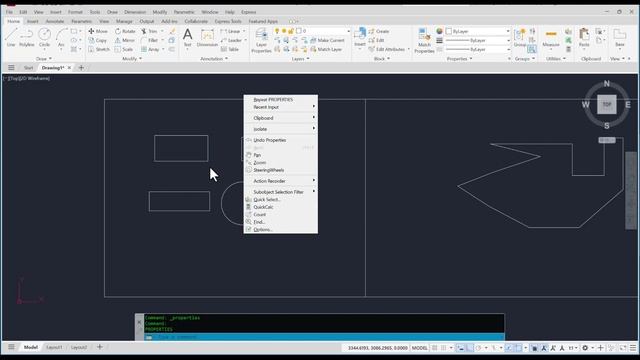Toggle MODEL space button in status bar
This screenshot has width=640, height=360.
click(419, 348)
